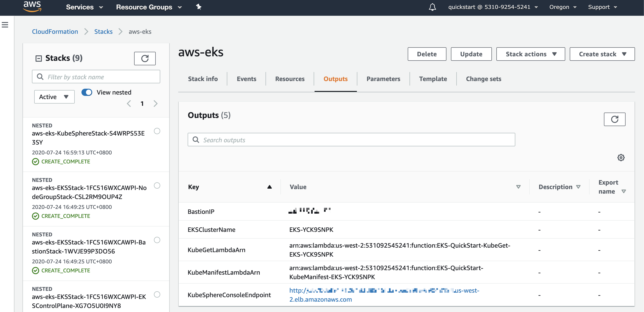
Task: Refresh the Stacks list
Action: tap(145, 59)
